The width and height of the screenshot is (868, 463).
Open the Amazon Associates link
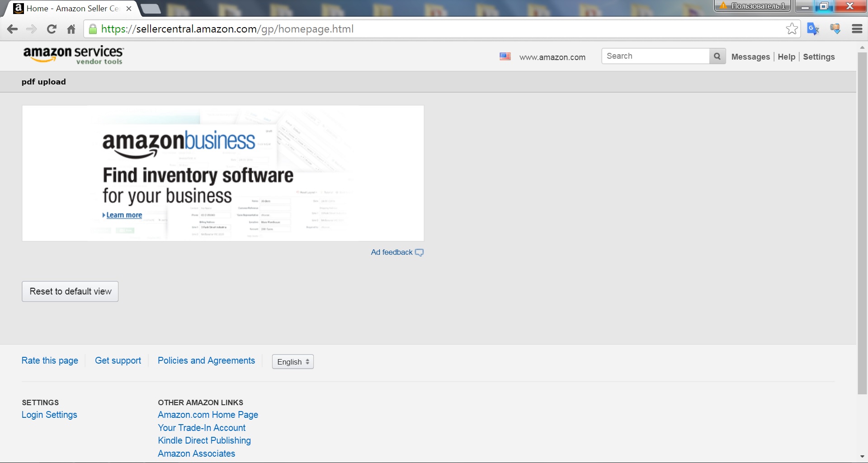[x=196, y=454]
